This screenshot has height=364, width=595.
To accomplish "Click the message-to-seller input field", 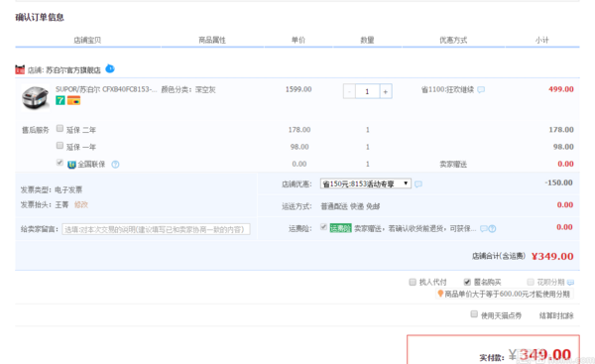I will click(156, 229).
